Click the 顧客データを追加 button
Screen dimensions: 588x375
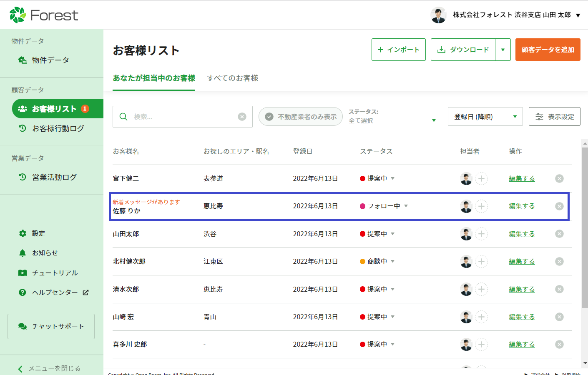(548, 50)
